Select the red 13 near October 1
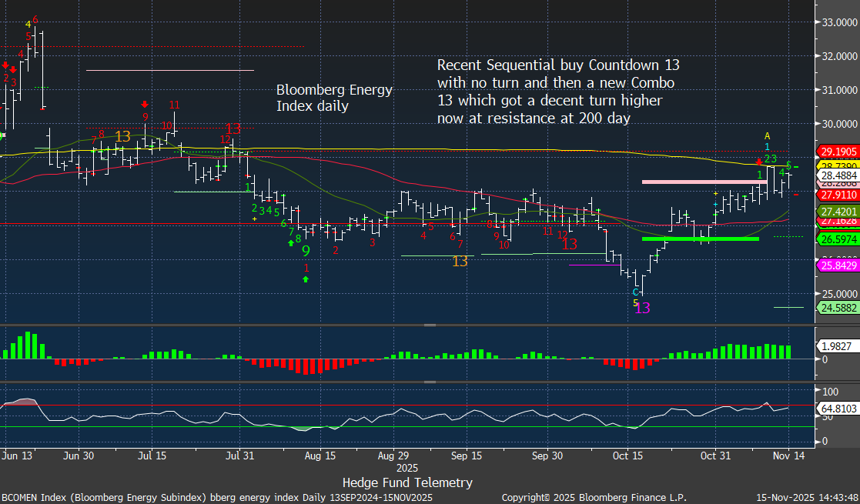The height and width of the screenshot is (504, 860). point(570,244)
